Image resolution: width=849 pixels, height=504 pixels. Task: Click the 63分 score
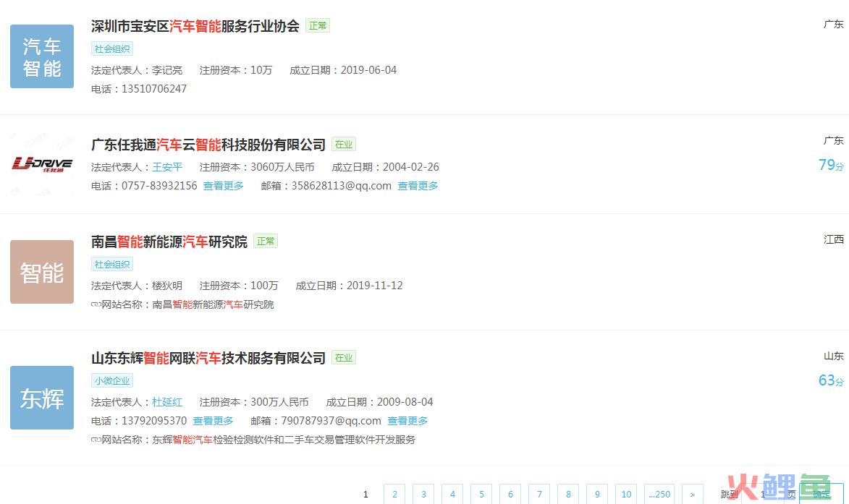(831, 380)
